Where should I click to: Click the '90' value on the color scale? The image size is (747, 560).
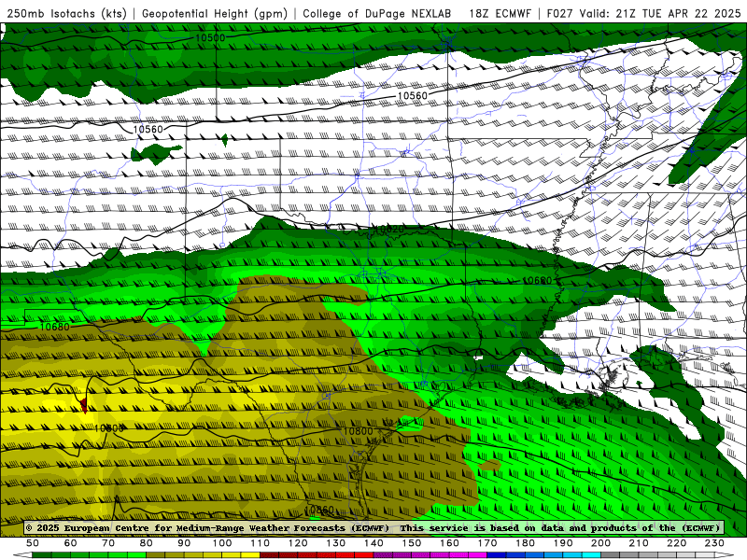pos(184,543)
